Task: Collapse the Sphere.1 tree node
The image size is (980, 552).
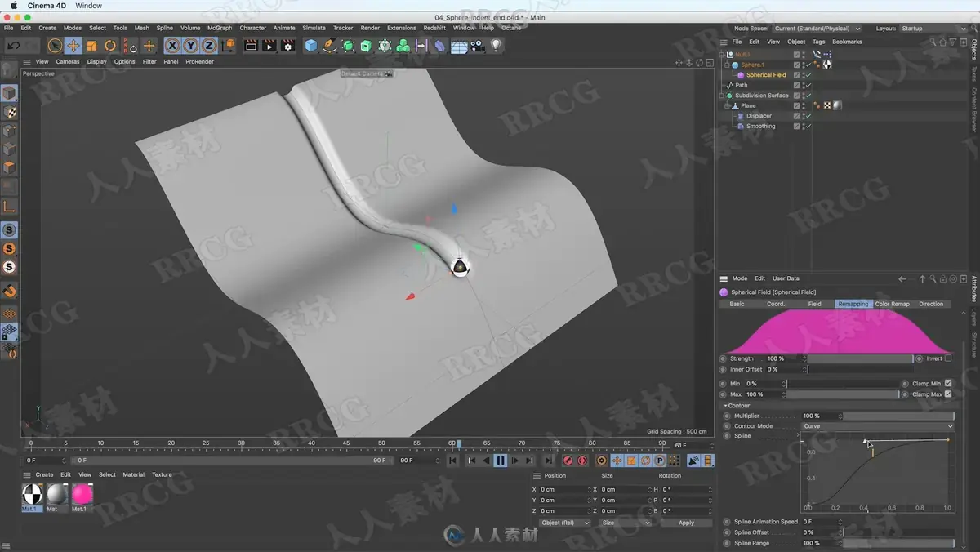Action: [x=727, y=65]
